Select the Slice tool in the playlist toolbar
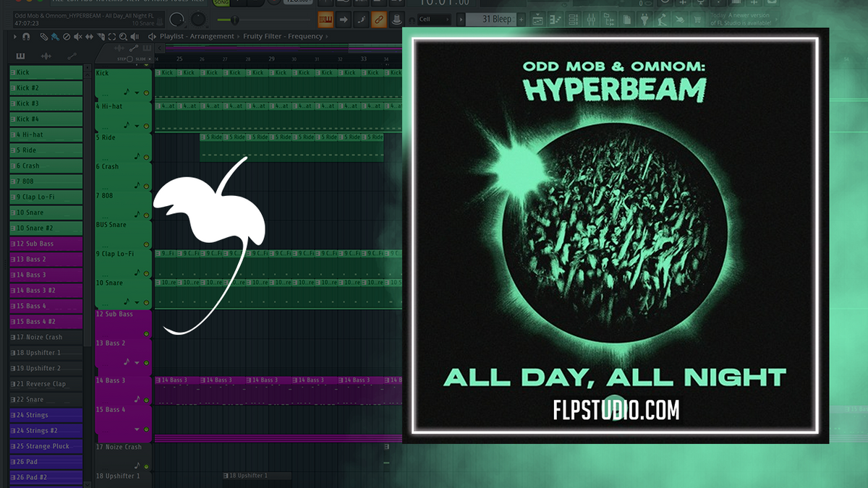The image size is (868, 488). pos(101,38)
